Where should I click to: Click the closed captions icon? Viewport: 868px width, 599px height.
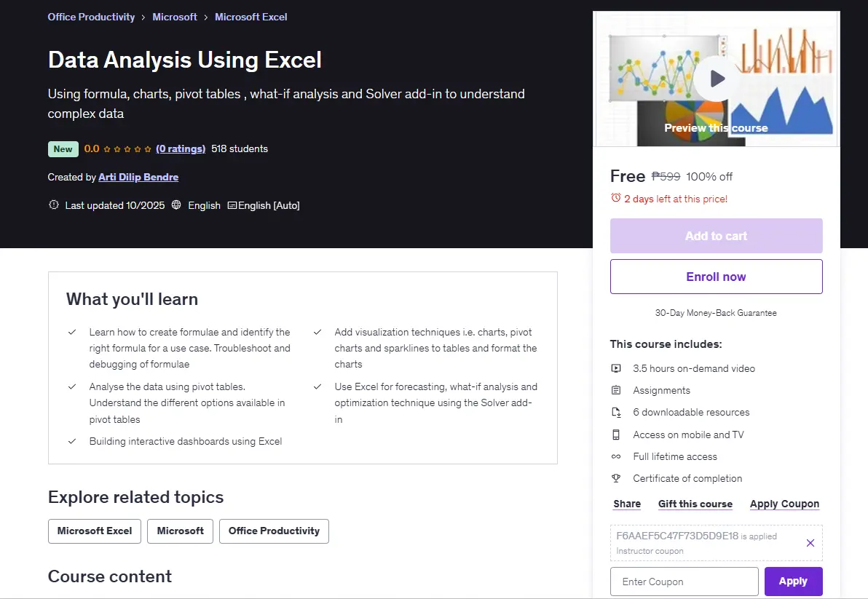click(x=232, y=205)
